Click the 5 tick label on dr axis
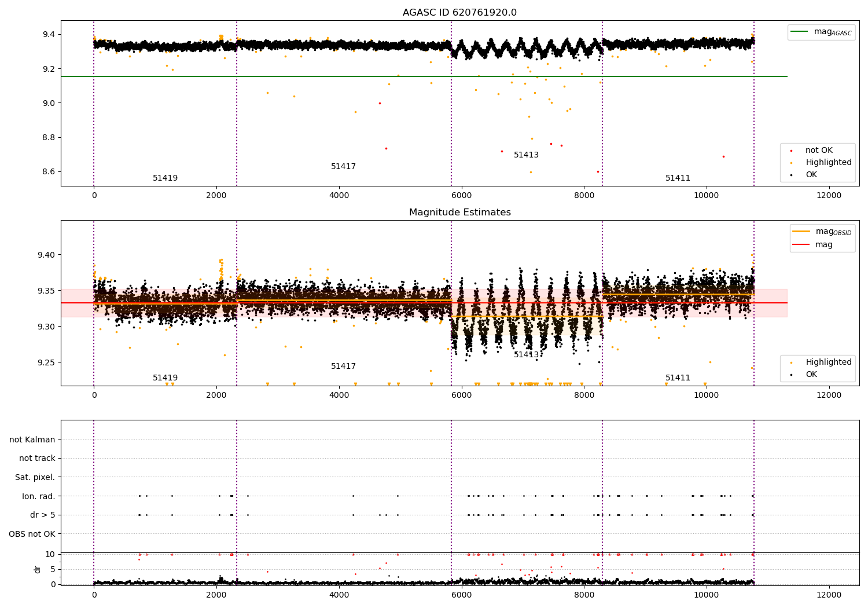This screenshot has height=608, width=868. 53,569
